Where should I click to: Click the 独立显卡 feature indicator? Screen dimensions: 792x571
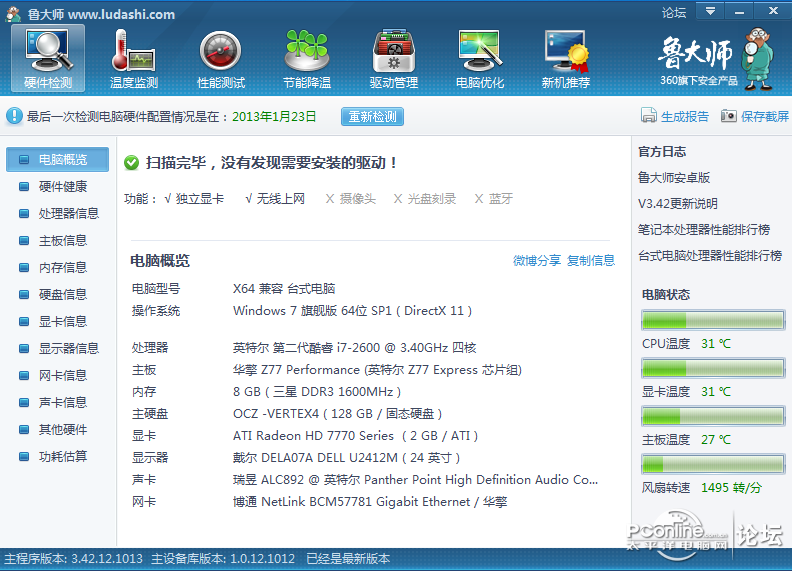194,199
